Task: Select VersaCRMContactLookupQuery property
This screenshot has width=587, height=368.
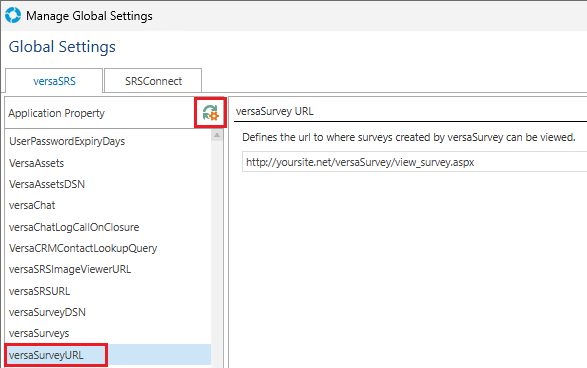Action: [x=108, y=248]
